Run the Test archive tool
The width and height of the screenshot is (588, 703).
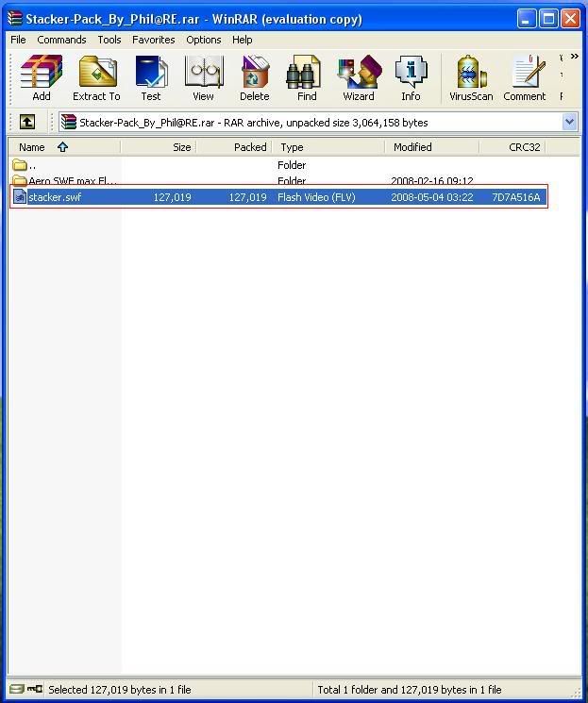tap(151, 77)
